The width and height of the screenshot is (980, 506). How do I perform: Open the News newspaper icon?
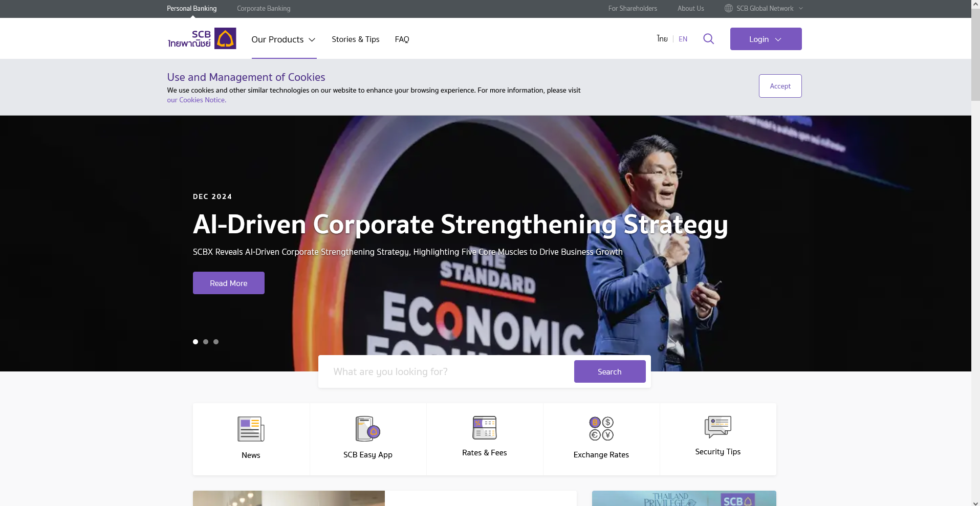[x=251, y=429]
